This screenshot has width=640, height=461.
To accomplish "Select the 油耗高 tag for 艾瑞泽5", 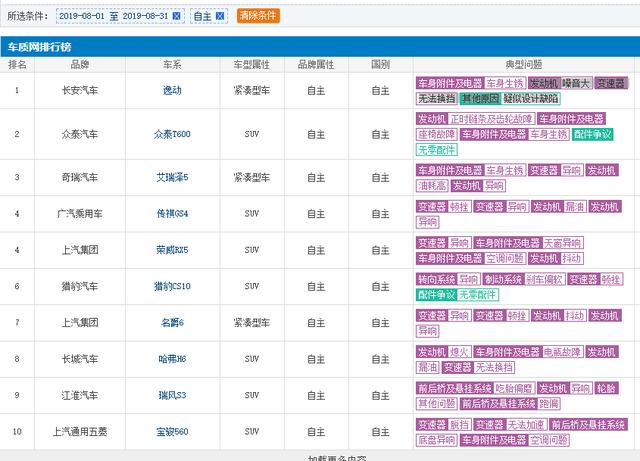I will 432,186.
